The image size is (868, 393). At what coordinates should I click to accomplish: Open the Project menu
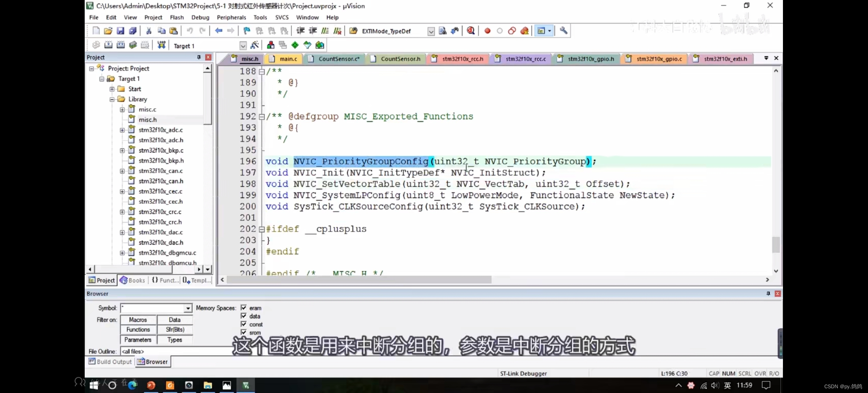tap(153, 17)
